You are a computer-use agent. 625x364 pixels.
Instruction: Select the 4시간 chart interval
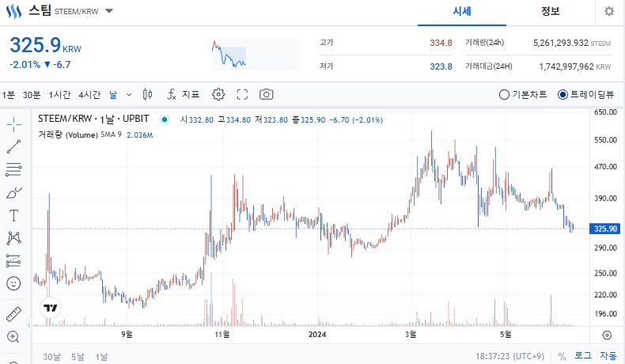point(89,94)
